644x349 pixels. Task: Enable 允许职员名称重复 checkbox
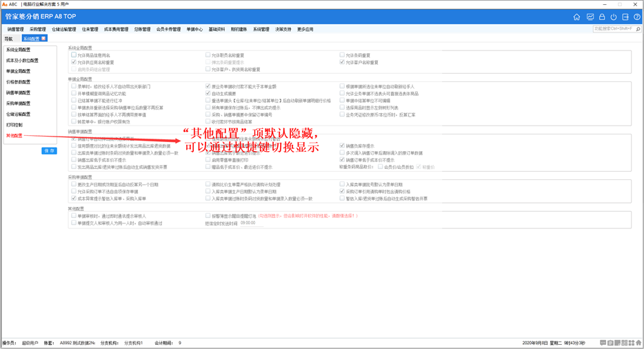[x=208, y=54]
